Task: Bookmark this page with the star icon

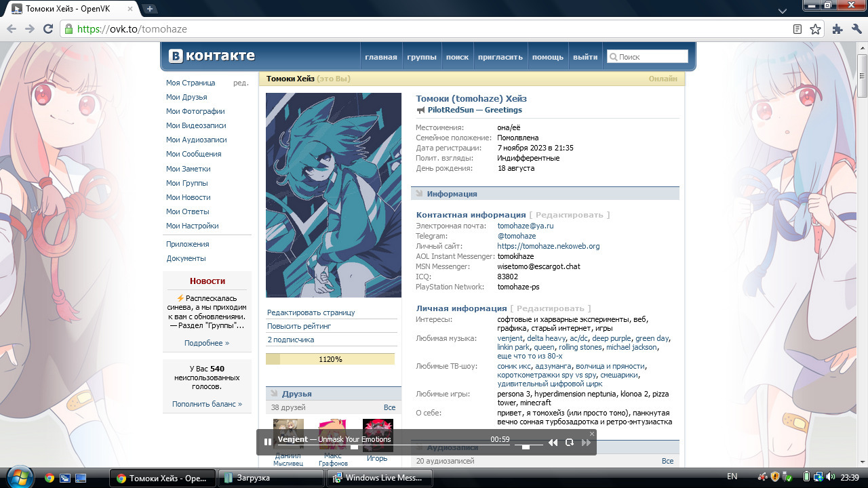Action: pyautogui.click(x=816, y=29)
